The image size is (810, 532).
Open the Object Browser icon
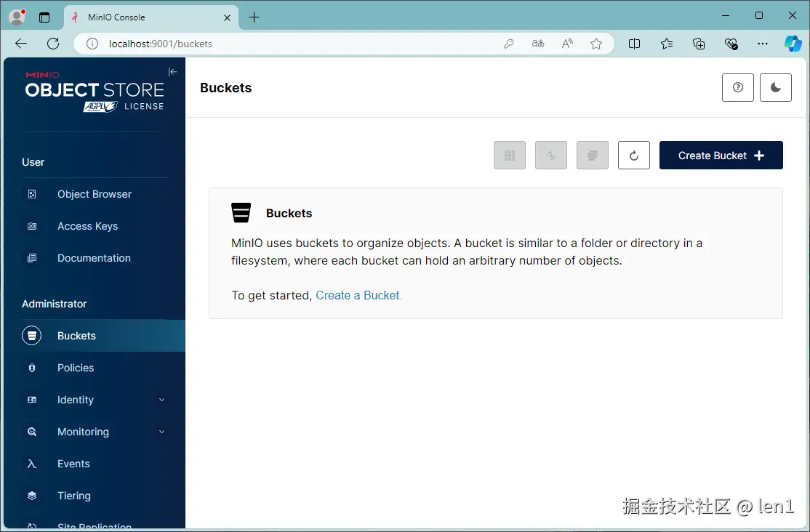click(x=32, y=194)
